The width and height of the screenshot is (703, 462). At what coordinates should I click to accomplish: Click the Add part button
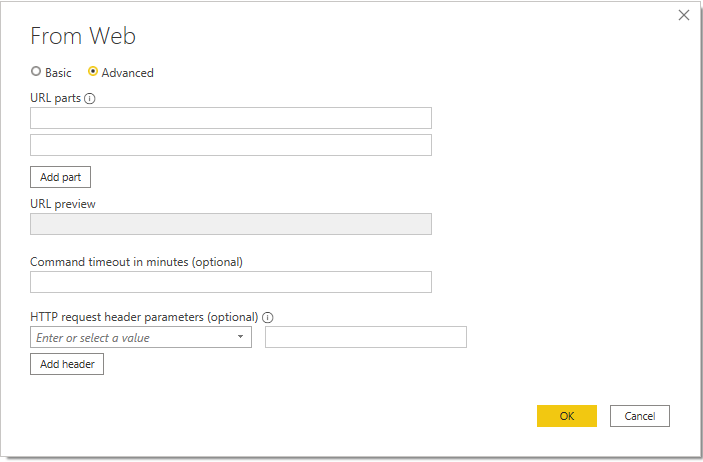pos(61,177)
